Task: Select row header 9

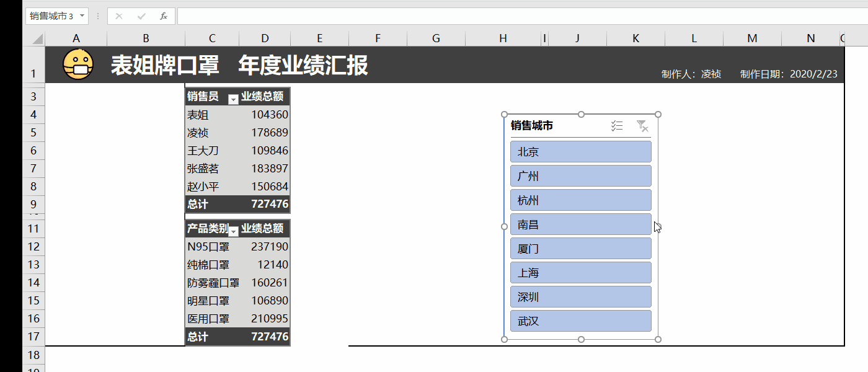Action: point(33,204)
